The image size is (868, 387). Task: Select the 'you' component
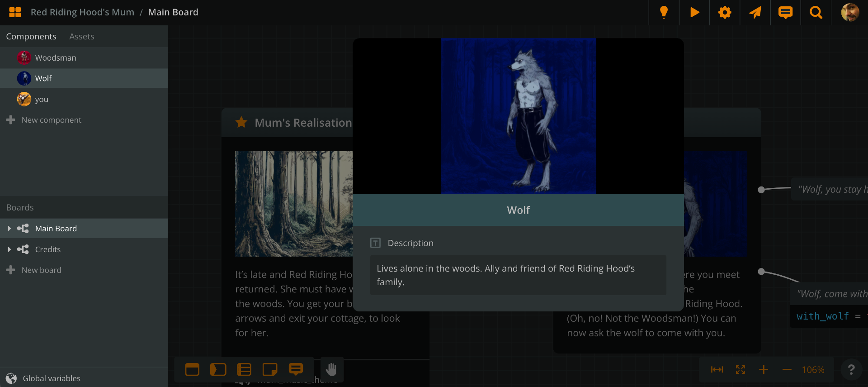click(84, 99)
